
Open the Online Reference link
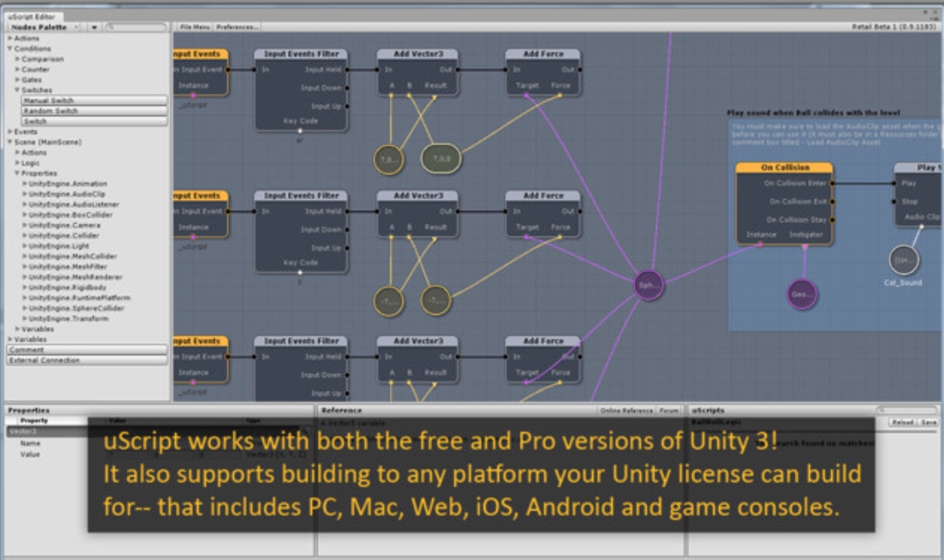(627, 411)
